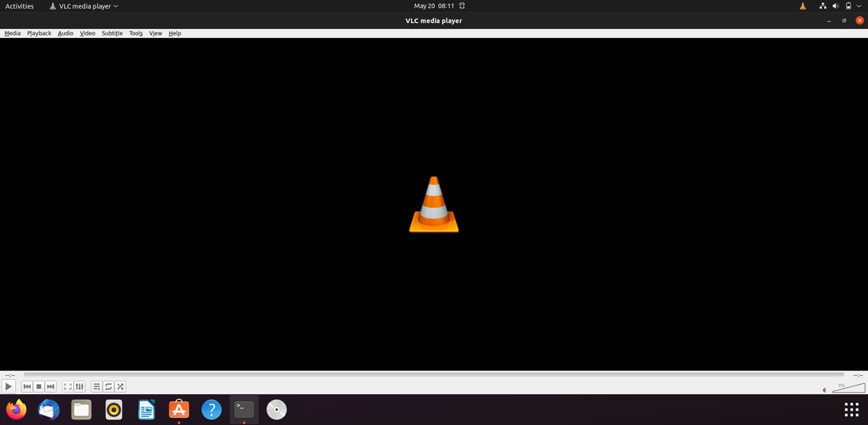Viewport: 868px width, 425px height.
Task: Open the Media menu
Action: [x=12, y=33]
